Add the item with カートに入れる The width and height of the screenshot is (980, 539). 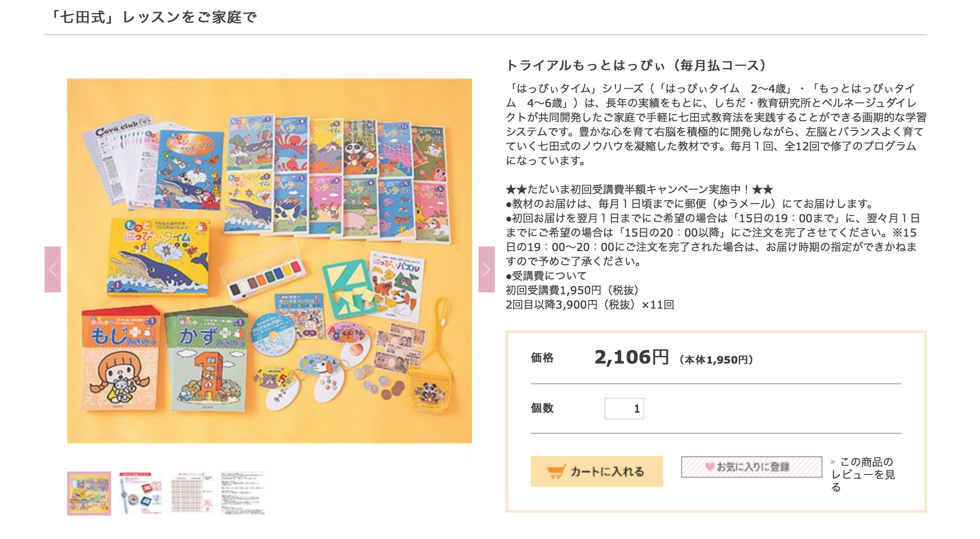(596, 471)
